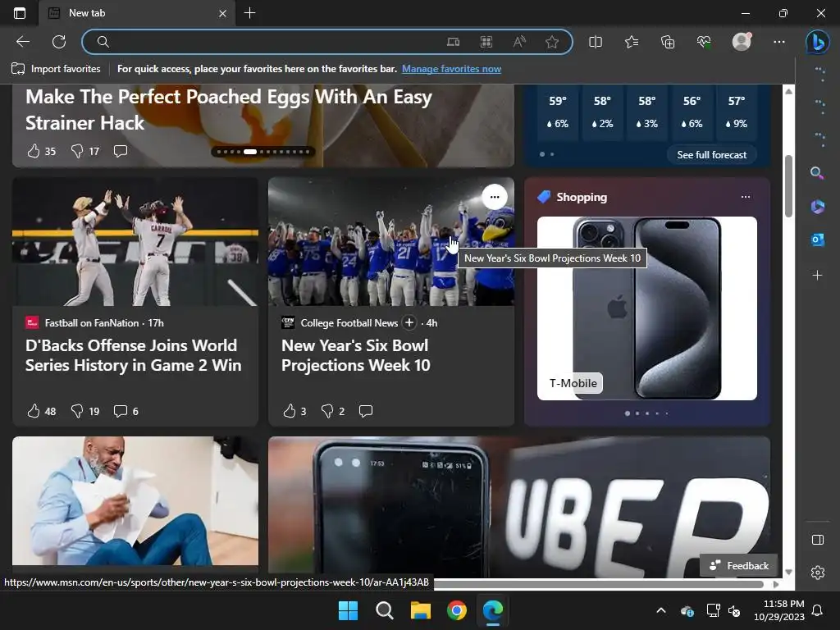Toggle sidebar visibility icon
Screen dimensions: 840x630
coord(818,540)
